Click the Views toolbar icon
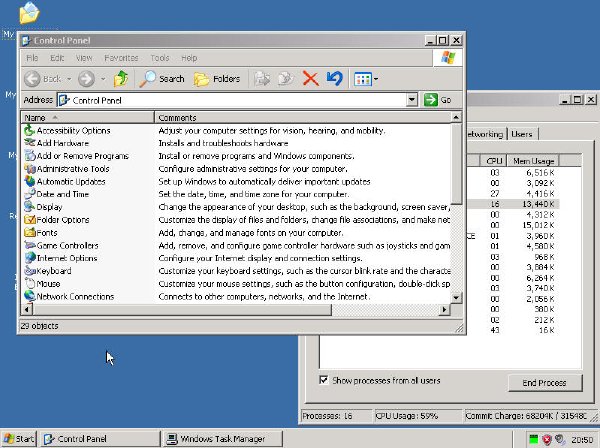 (x=362, y=79)
